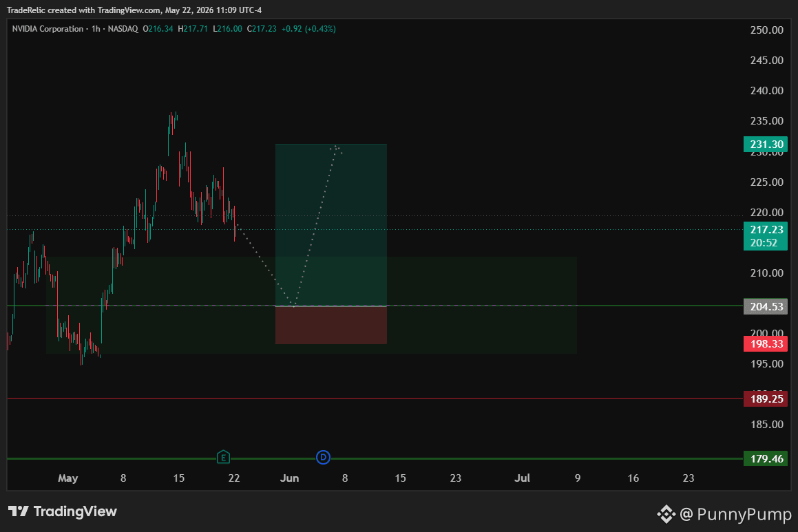Screen dimensions: 798x532
Task: Click the close value C217.23
Action: (x=262, y=29)
